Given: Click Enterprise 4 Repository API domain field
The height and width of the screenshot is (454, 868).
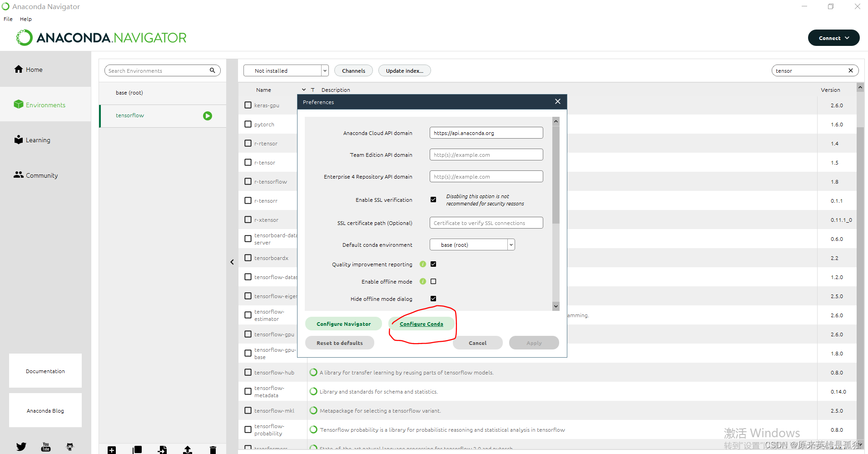Looking at the screenshot, I should coord(486,176).
